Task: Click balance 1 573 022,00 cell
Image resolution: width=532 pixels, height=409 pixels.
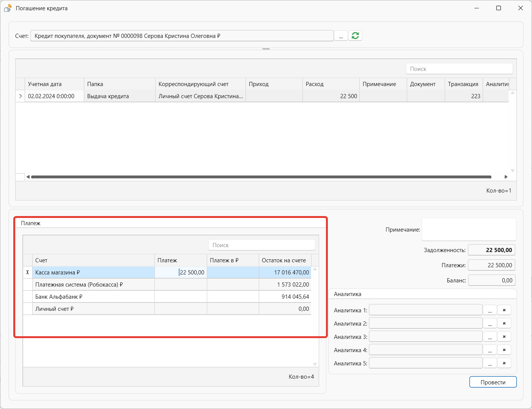Action: coord(285,284)
